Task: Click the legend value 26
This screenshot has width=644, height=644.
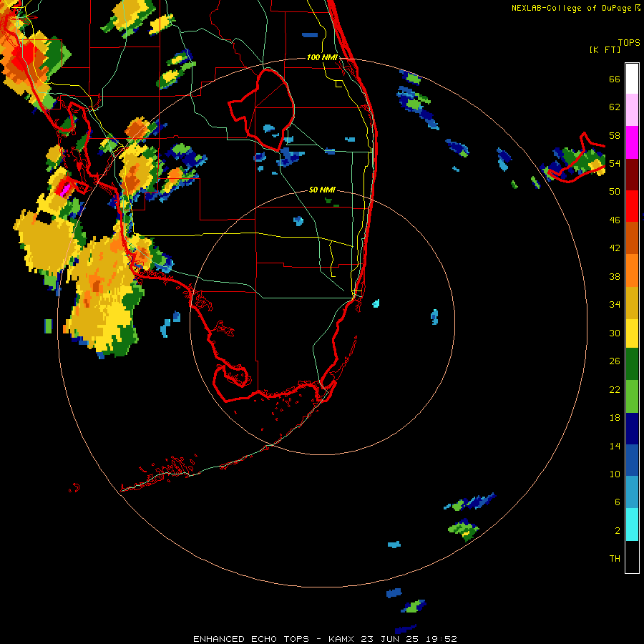Action: [615, 361]
